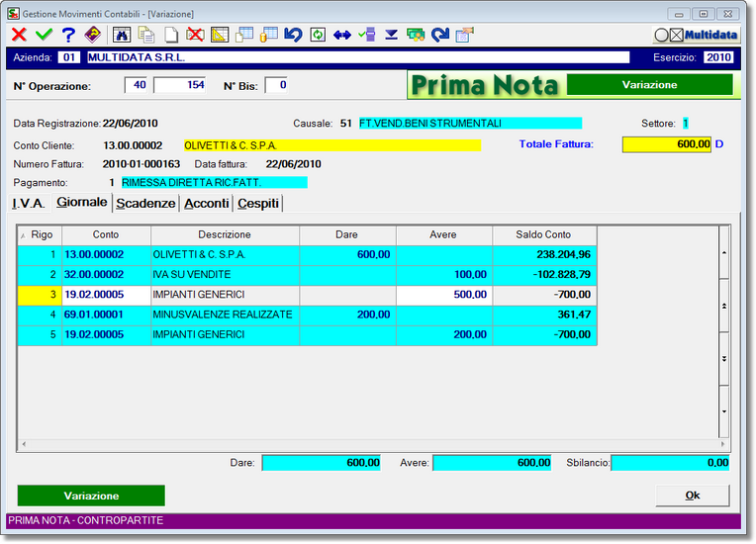Click the blue undo arrow icon
This screenshot has height=544, width=756.
click(293, 35)
